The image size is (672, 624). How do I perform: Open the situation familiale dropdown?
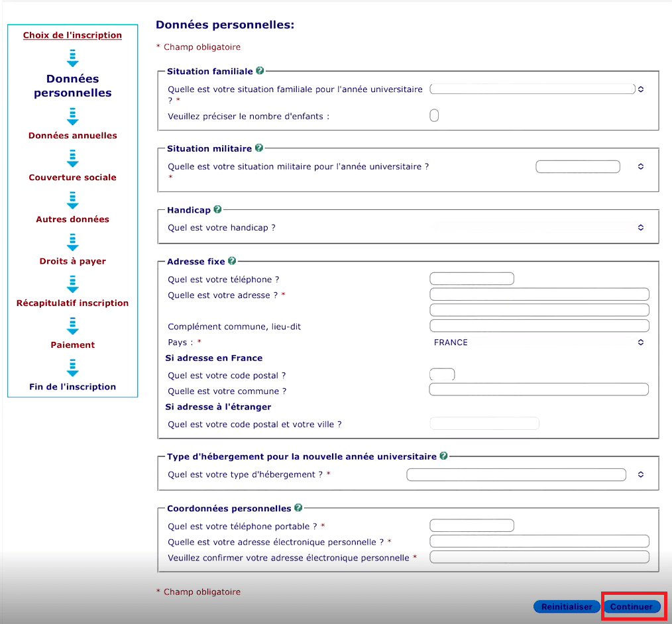537,89
